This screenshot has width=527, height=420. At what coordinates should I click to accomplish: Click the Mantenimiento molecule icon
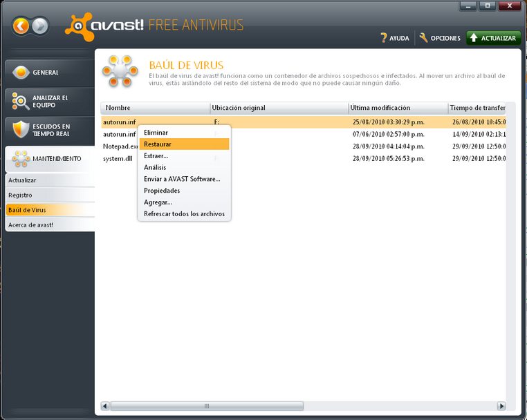(x=21, y=158)
